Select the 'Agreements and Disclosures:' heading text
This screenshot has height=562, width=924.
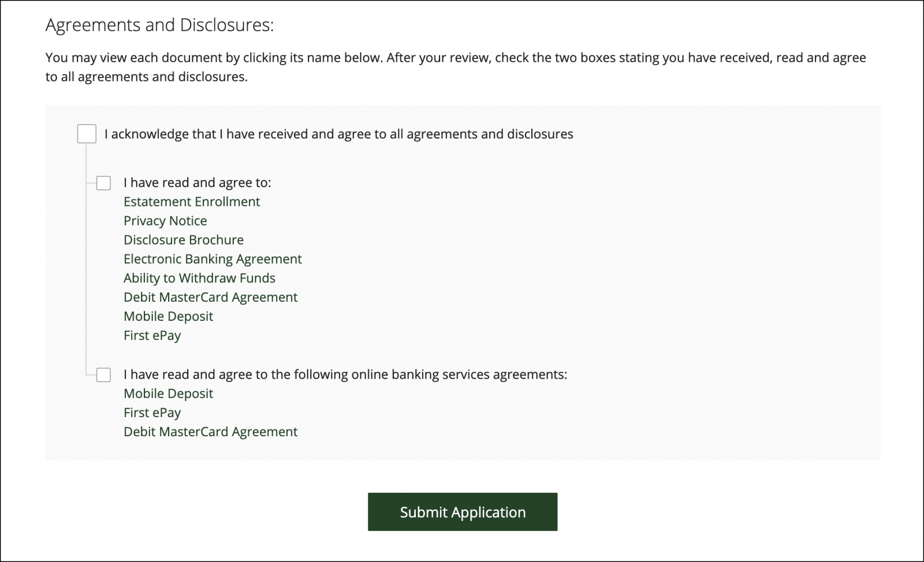159,25
